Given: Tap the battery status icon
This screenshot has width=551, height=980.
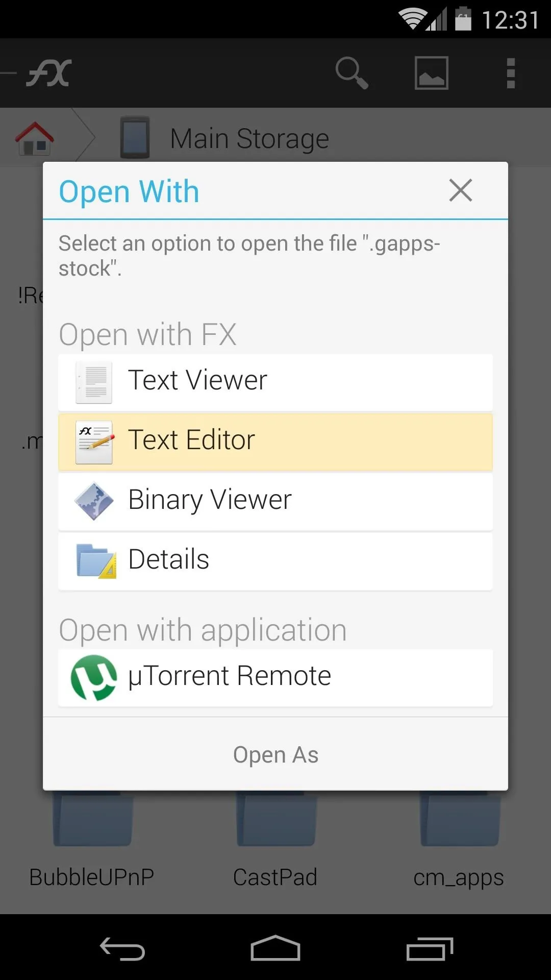Looking at the screenshot, I should point(463,19).
